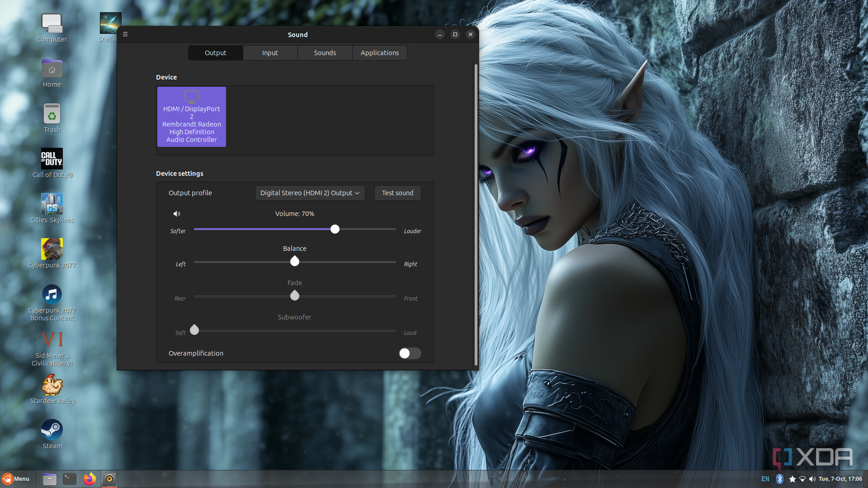Click the network tray icon

(x=802, y=479)
